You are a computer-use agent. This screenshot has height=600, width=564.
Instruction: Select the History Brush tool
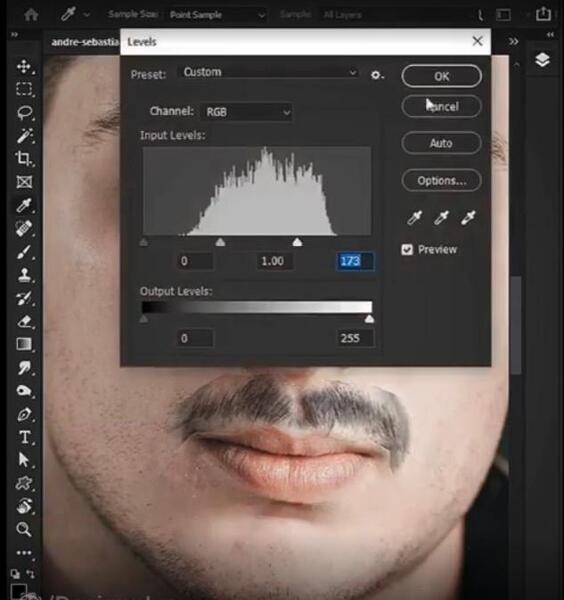24,298
